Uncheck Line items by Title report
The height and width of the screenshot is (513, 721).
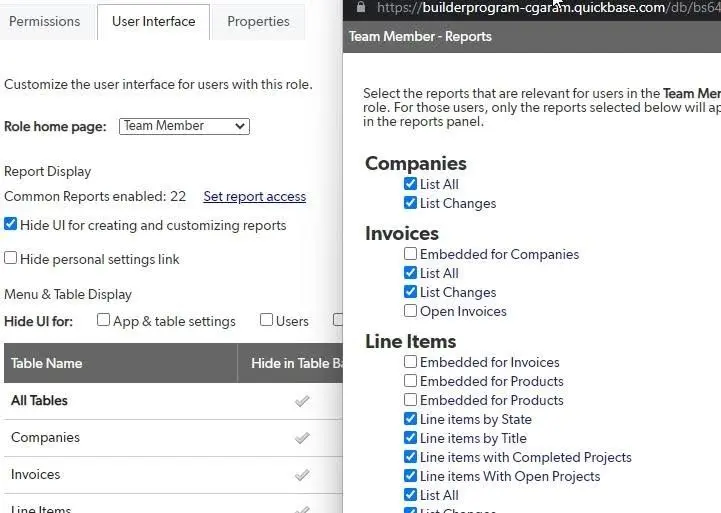tap(410, 438)
